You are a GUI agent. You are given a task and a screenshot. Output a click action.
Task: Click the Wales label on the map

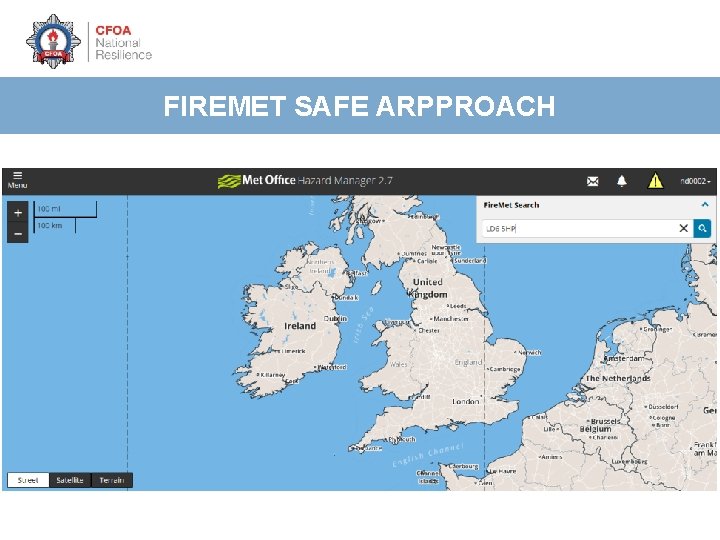pyautogui.click(x=398, y=365)
